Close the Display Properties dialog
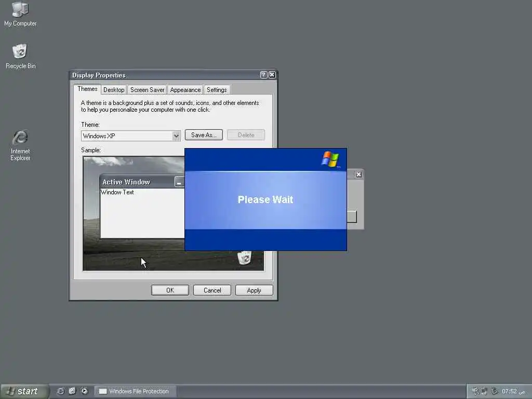This screenshot has height=399, width=532. pos(272,75)
